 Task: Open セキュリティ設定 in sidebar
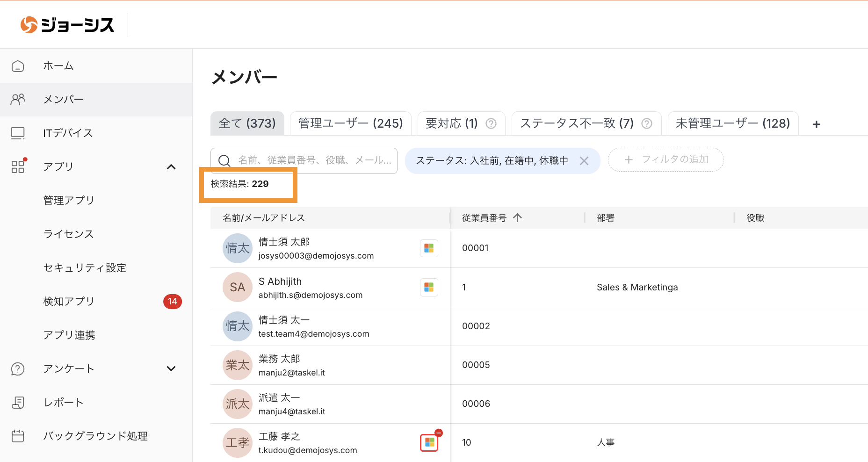[85, 268]
